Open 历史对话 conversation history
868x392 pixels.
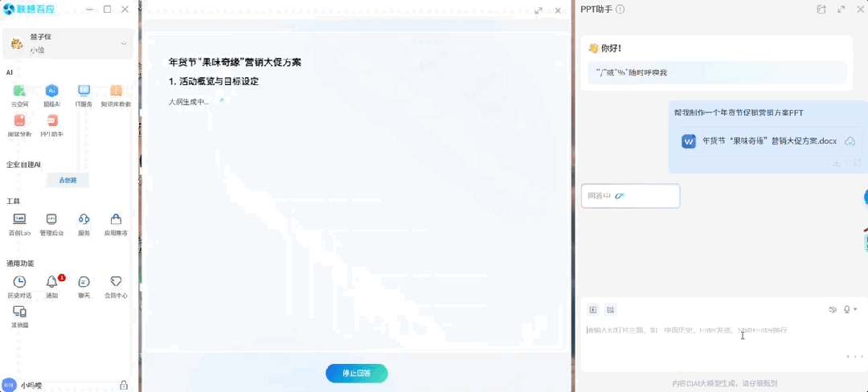pos(19,286)
